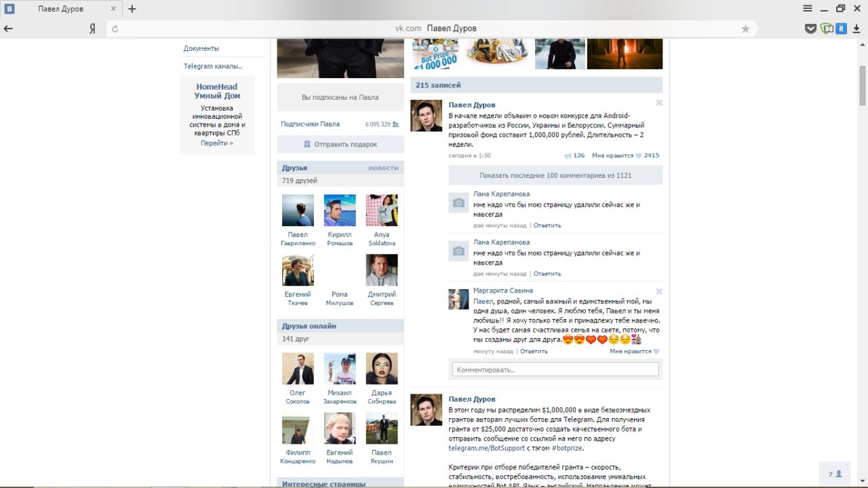Screen dimensions: 868x488
Task: Click followers icon next to 6 095 329
Action: tap(395, 124)
